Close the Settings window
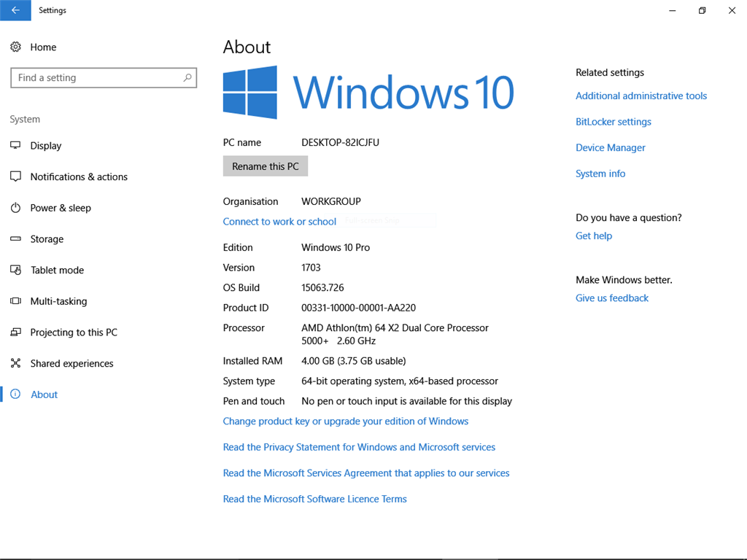 coord(732,10)
